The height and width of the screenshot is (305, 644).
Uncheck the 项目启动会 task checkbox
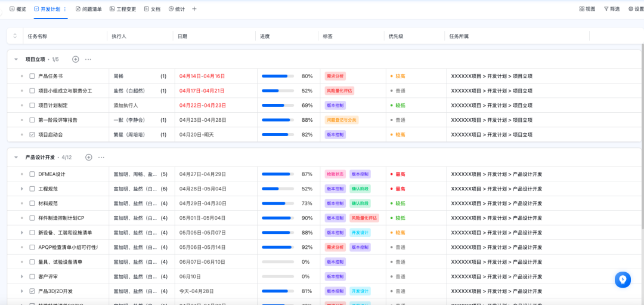point(32,135)
